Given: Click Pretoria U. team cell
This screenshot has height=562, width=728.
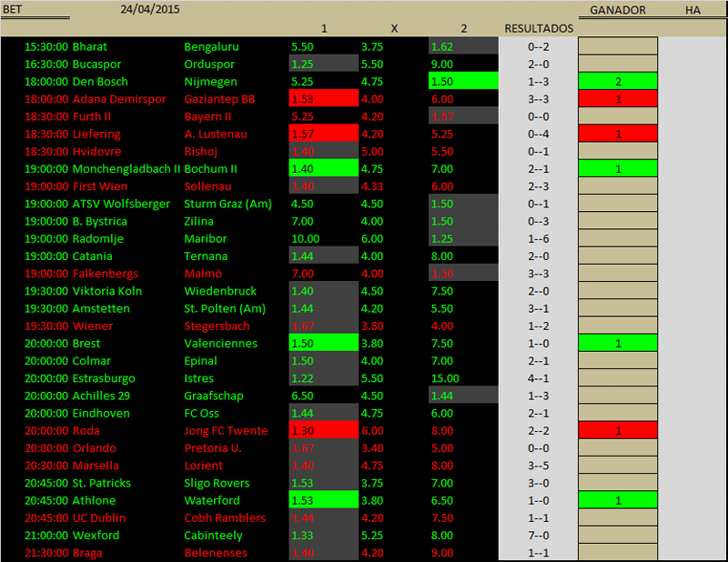Looking at the screenshot, I should [x=213, y=448].
